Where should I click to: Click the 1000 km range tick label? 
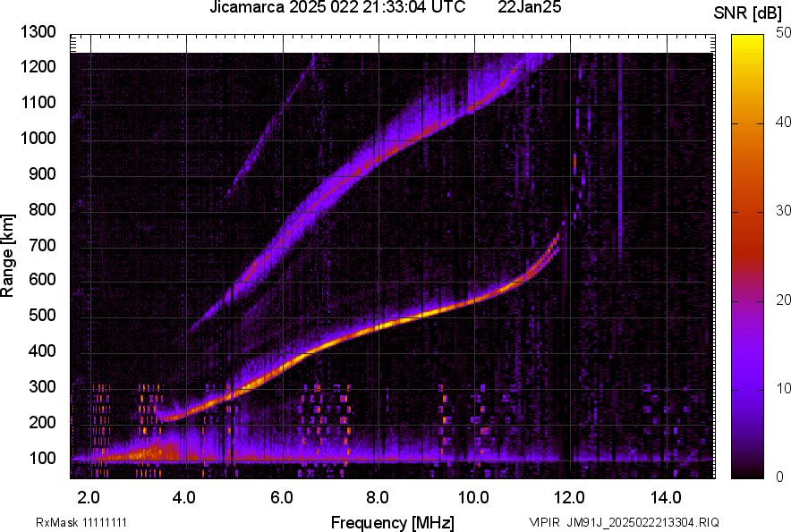38,138
